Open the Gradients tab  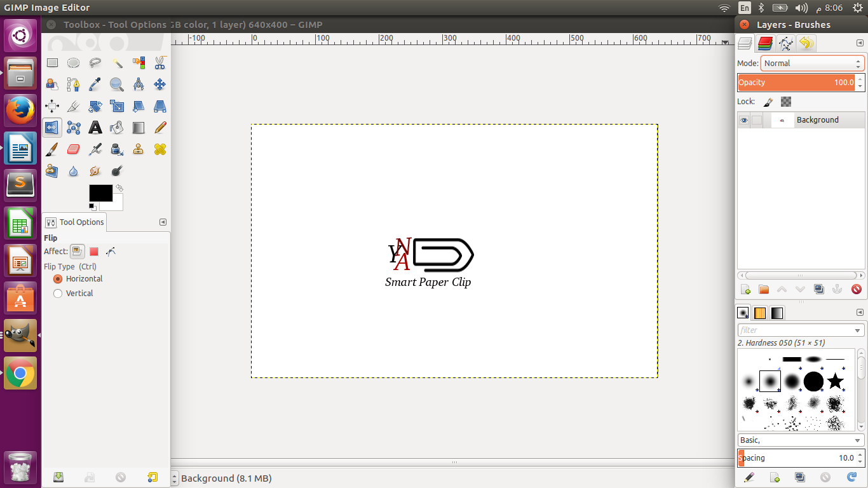click(x=777, y=313)
